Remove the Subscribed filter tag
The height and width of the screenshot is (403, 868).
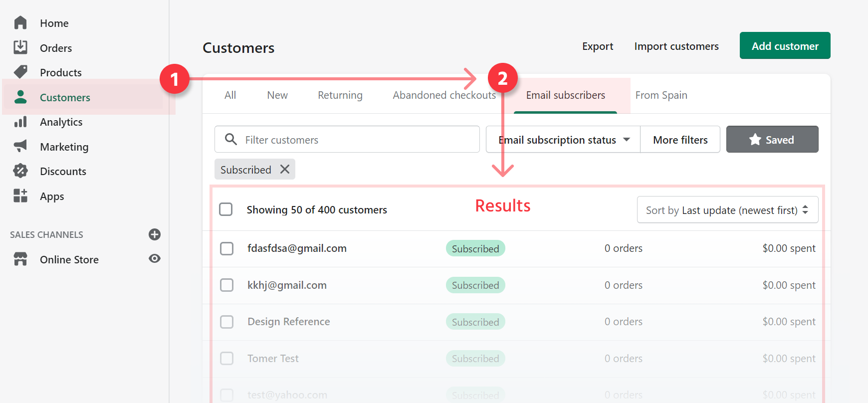(x=285, y=170)
